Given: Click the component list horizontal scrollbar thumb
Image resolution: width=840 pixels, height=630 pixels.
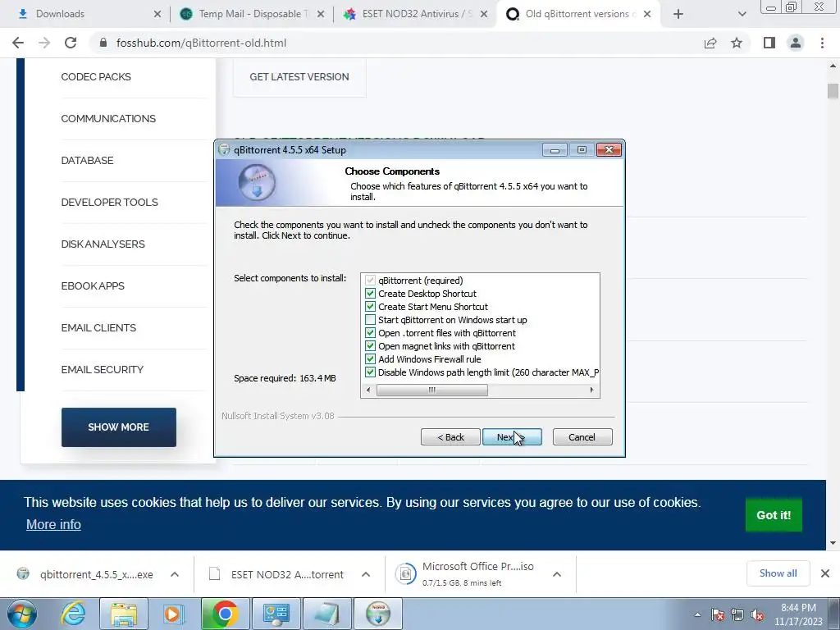Looking at the screenshot, I should (x=431, y=390).
